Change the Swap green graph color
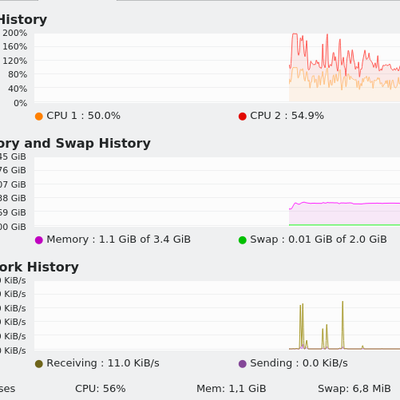The width and height of the screenshot is (400, 400). tap(242, 240)
